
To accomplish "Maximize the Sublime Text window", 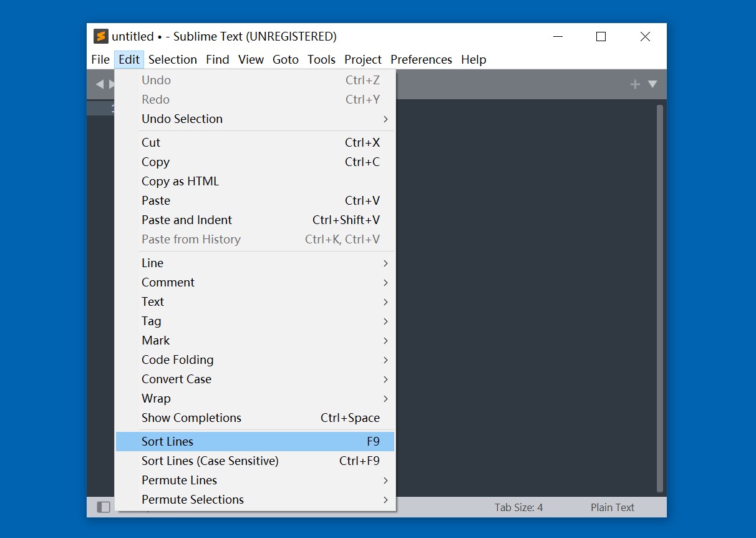I will [x=601, y=37].
